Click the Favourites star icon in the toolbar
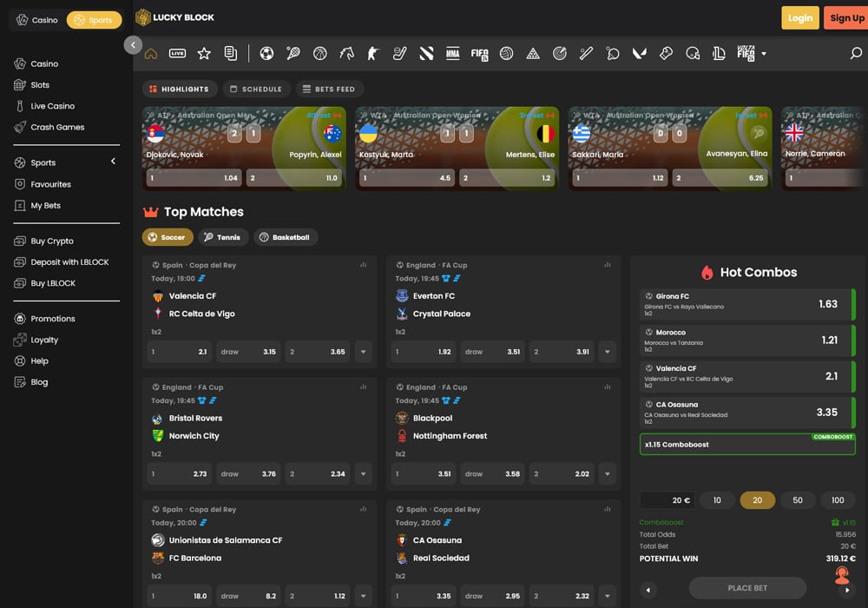The height and width of the screenshot is (608, 868). coord(203,53)
